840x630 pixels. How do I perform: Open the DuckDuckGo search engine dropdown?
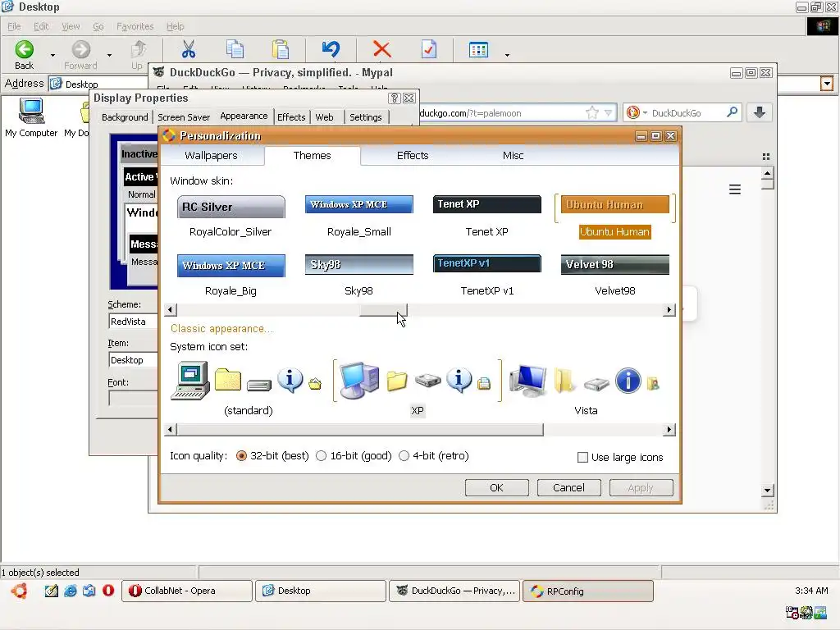tap(645, 113)
